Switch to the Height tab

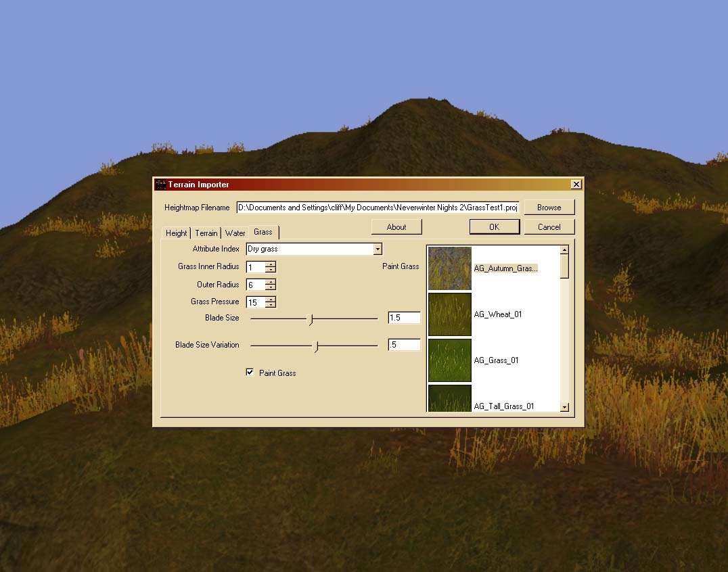tap(176, 233)
